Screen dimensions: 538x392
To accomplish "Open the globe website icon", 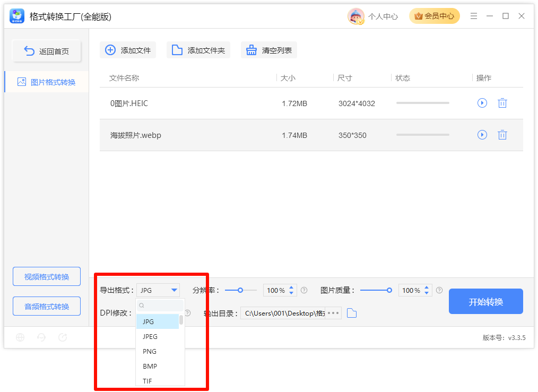I will pyautogui.click(x=20, y=337).
